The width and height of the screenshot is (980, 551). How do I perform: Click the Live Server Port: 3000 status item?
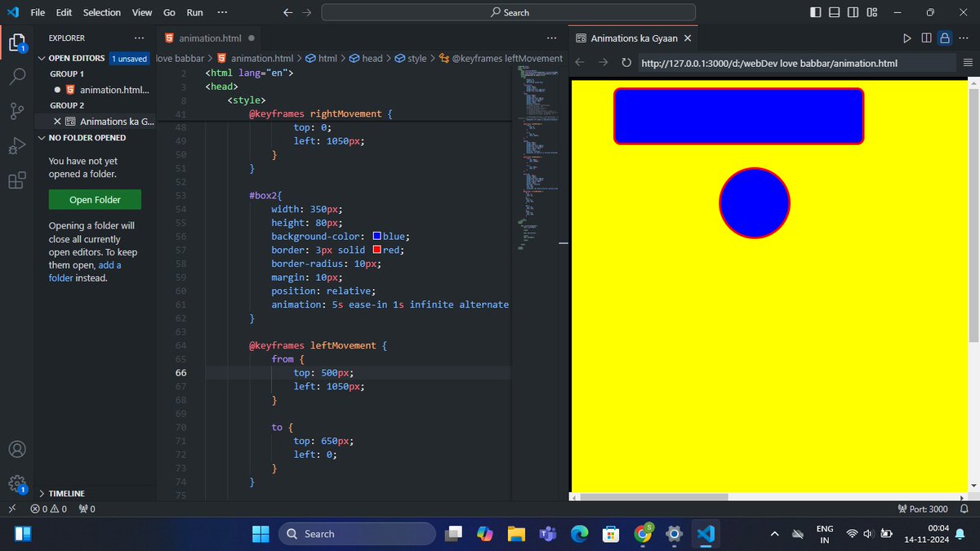tap(923, 509)
